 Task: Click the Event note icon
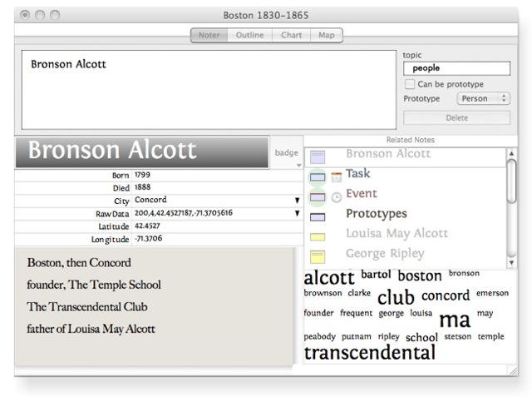pos(317,197)
